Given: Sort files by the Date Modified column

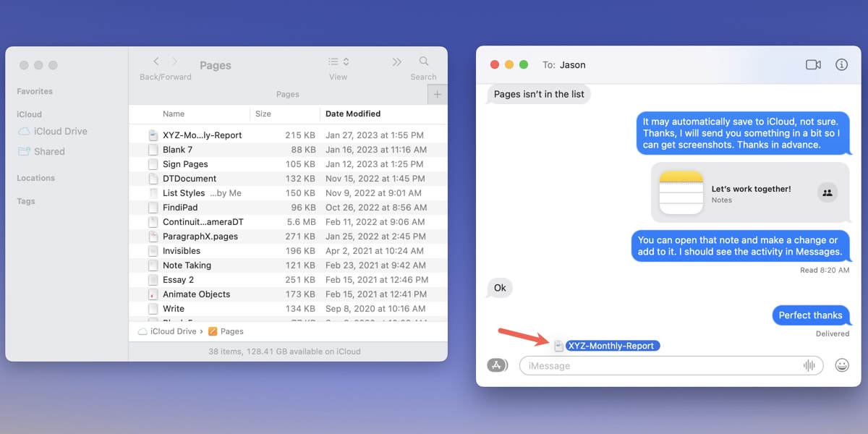Looking at the screenshot, I should (x=353, y=114).
